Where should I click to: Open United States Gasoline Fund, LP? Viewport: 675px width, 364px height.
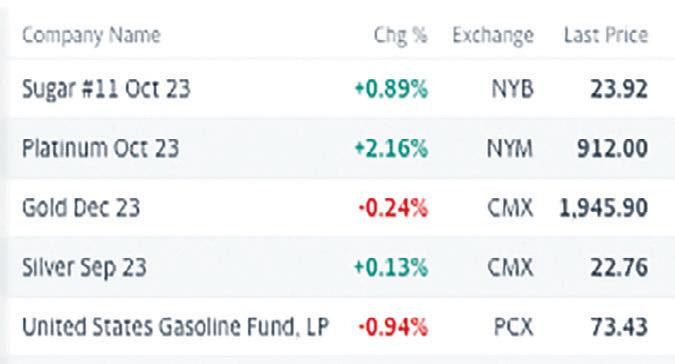click(175, 327)
